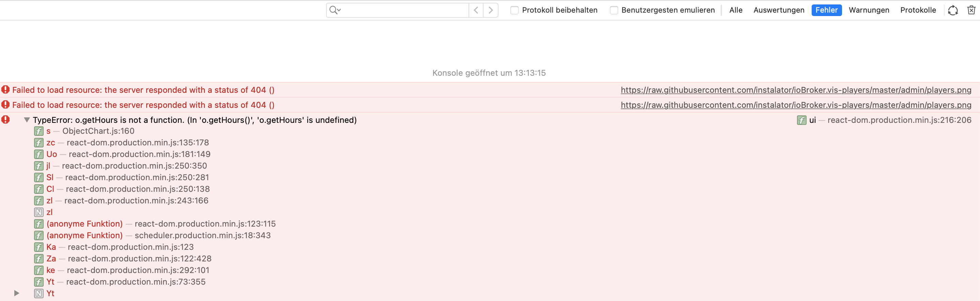Click the function icon beside ObjectChart.js:160
Image resolution: width=980 pixels, height=301 pixels.
point(39,131)
